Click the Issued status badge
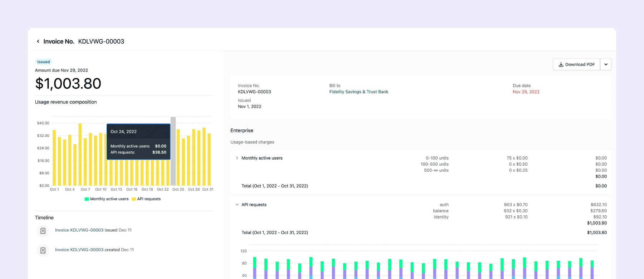 (44, 62)
